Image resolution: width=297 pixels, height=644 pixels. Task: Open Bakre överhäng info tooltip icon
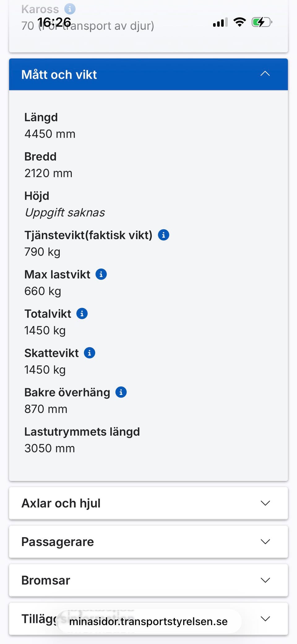121,392
